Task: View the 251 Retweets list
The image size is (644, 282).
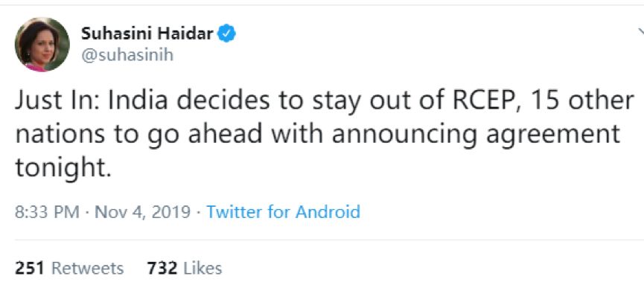Action: 69,268
